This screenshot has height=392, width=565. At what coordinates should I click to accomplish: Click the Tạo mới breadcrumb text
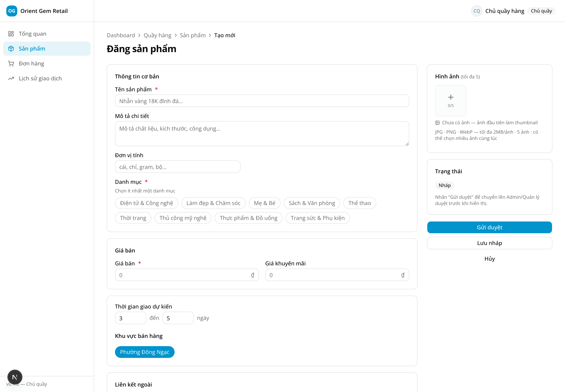[x=224, y=35]
